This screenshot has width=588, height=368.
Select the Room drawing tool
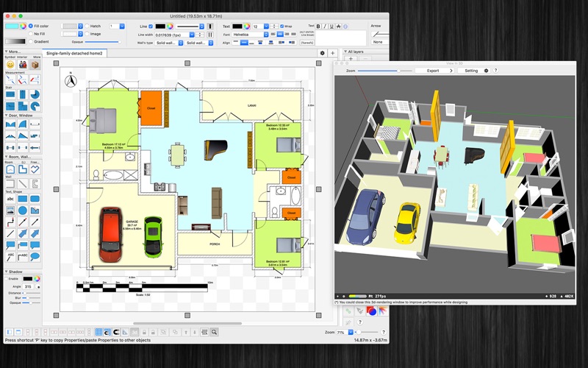[10, 169]
